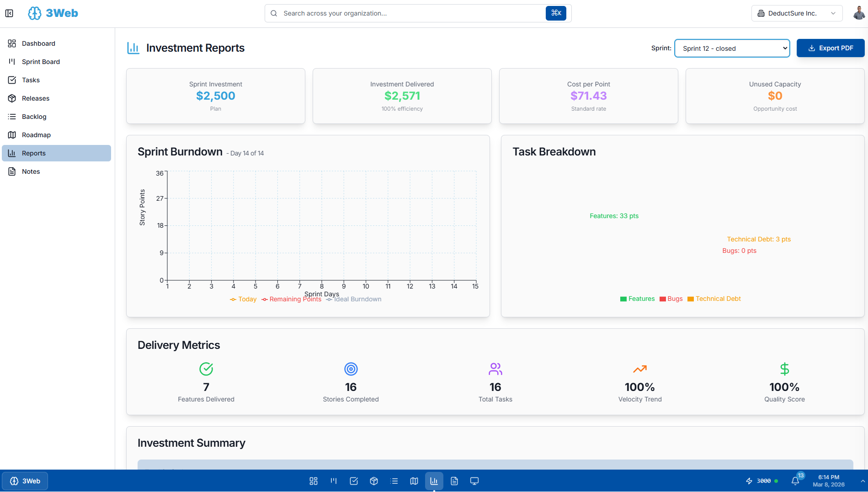
Task: Open the Releases cube icon in dock
Action: [x=374, y=481]
